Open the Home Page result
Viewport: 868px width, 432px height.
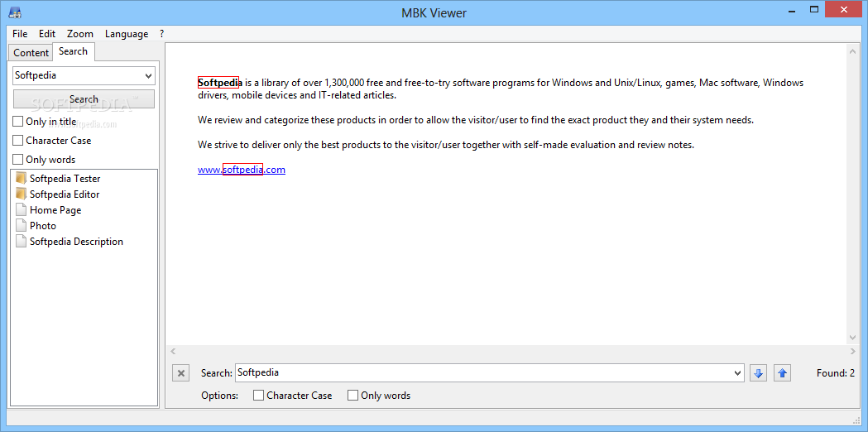(55, 210)
